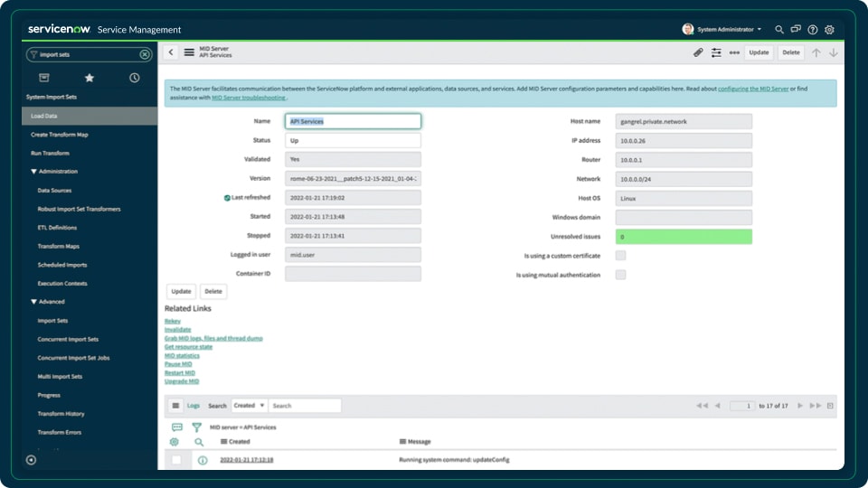Image resolution: width=868 pixels, height=488 pixels.
Task: Open list personalize gear icon
Action: click(175, 442)
